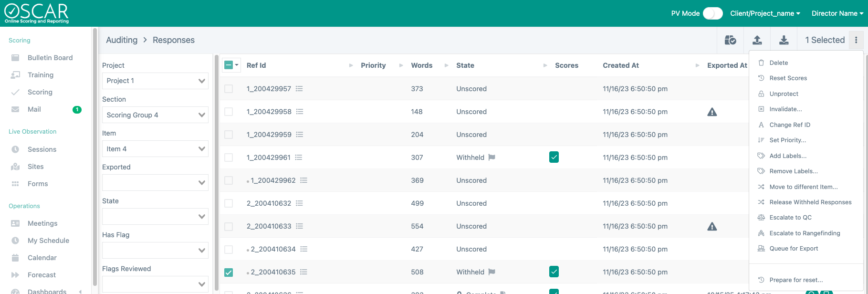Uncheck the selected row 2_200410635
Image resolution: width=868 pixels, height=294 pixels.
click(x=229, y=272)
